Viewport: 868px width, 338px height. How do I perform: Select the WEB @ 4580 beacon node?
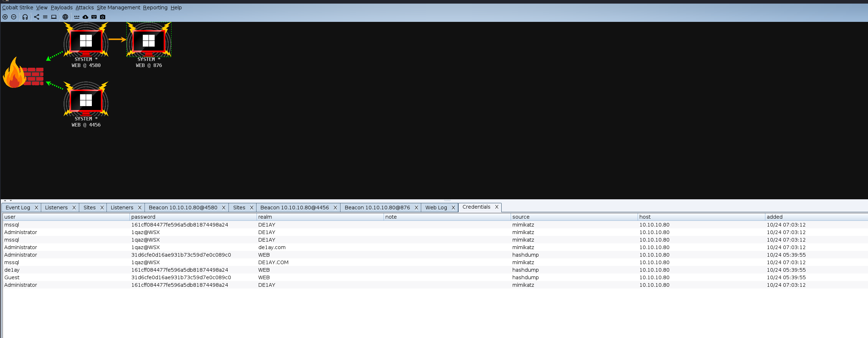point(86,45)
